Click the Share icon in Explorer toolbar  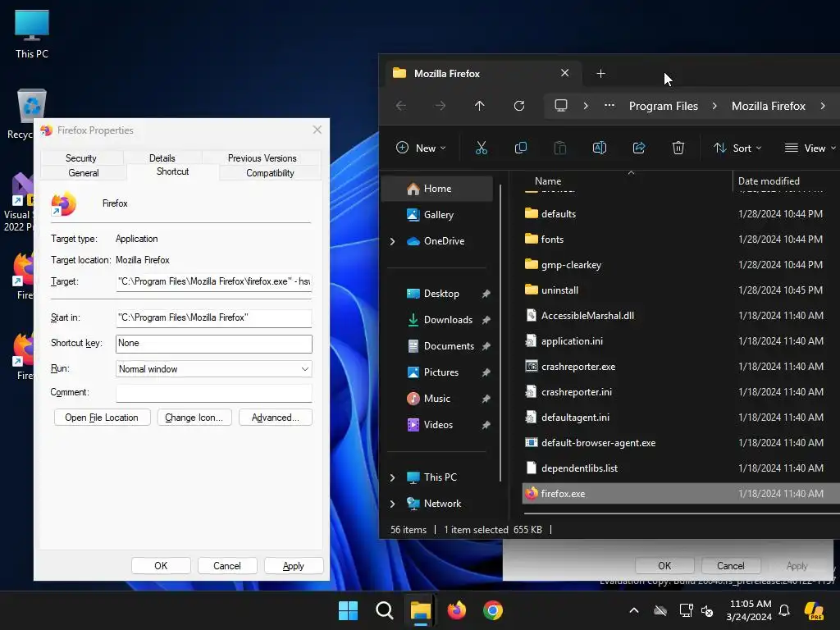coord(638,148)
